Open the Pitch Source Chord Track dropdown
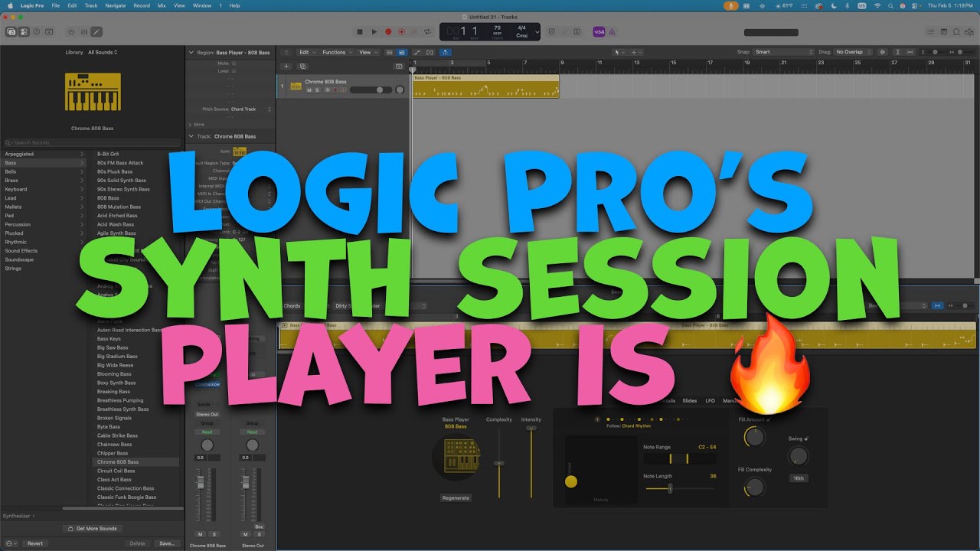 (x=251, y=109)
